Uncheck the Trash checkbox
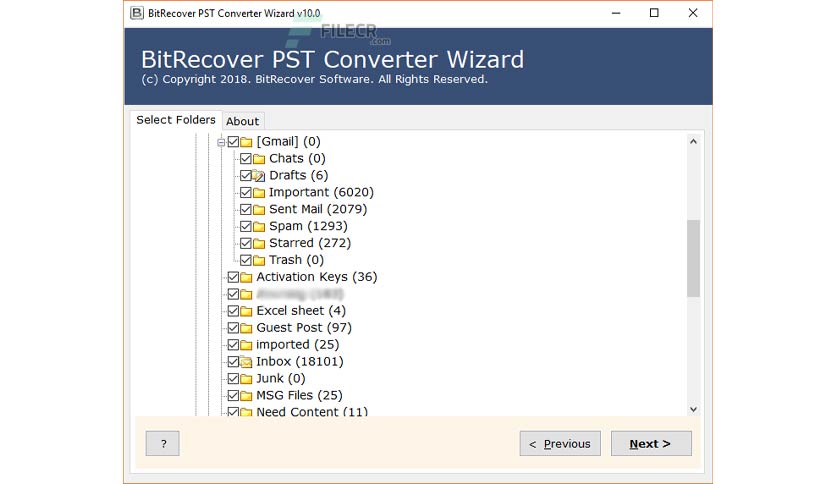This screenshot has height=484, width=836. coord(246,260)
